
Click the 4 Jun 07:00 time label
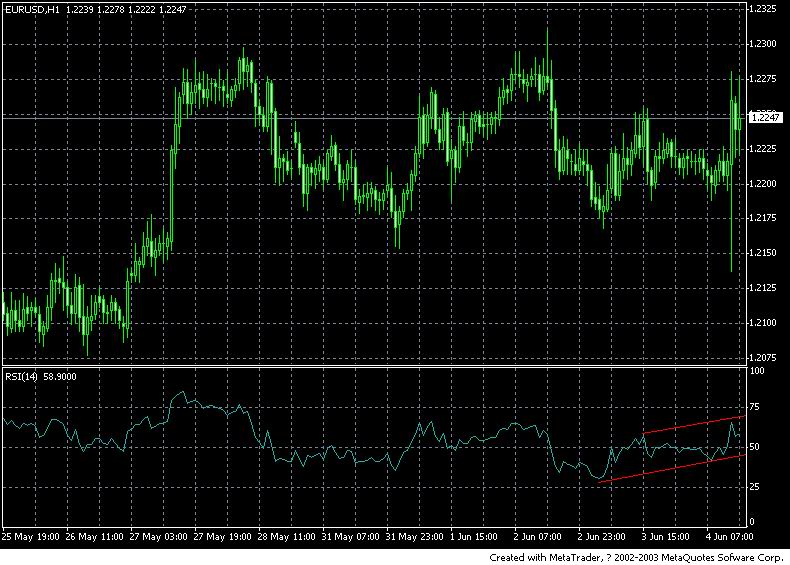point(729,537)
